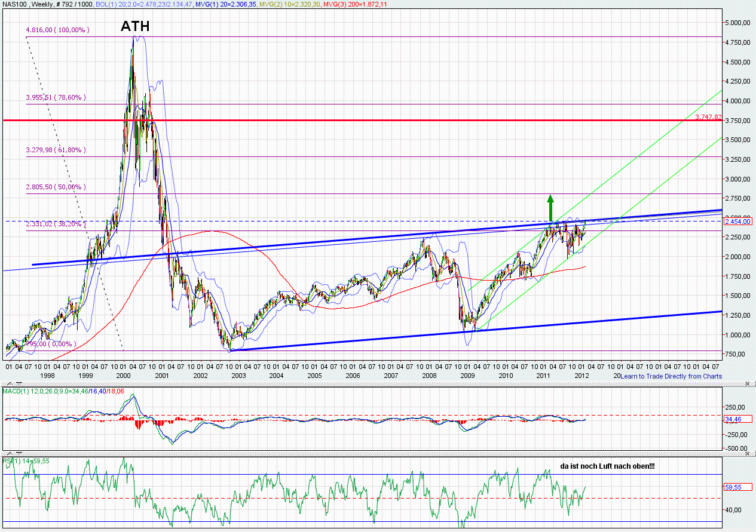Image resolution: width=756 pixels, height=532 pixels.
Task: Click the 4.816,00 (100,00%) Fibonacci level label
Action: [57, 29]
